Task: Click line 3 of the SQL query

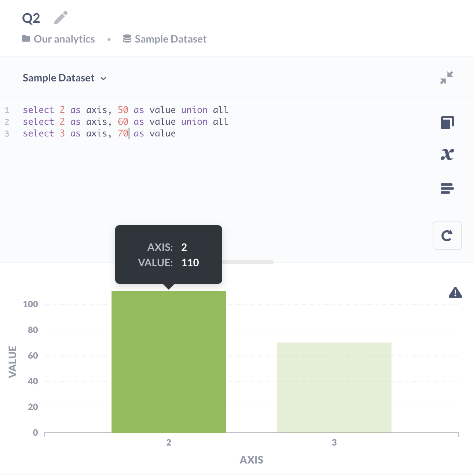Action: point(99,133)
